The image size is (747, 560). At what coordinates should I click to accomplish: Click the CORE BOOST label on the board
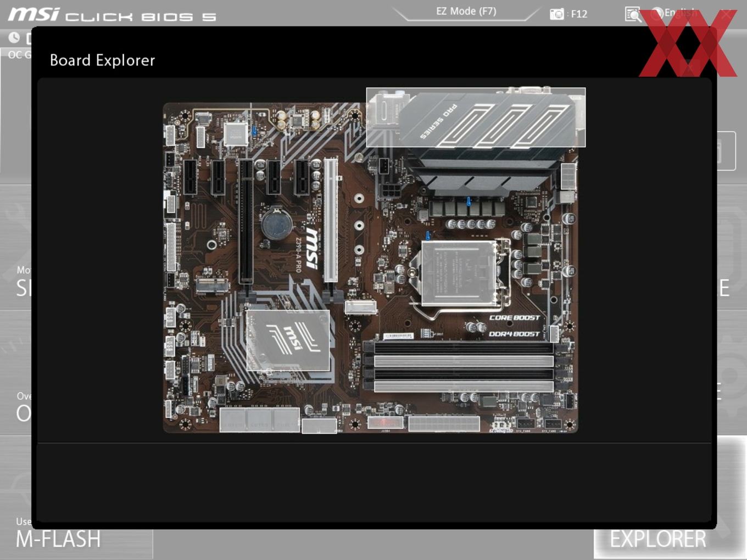(x=515, y=318)
